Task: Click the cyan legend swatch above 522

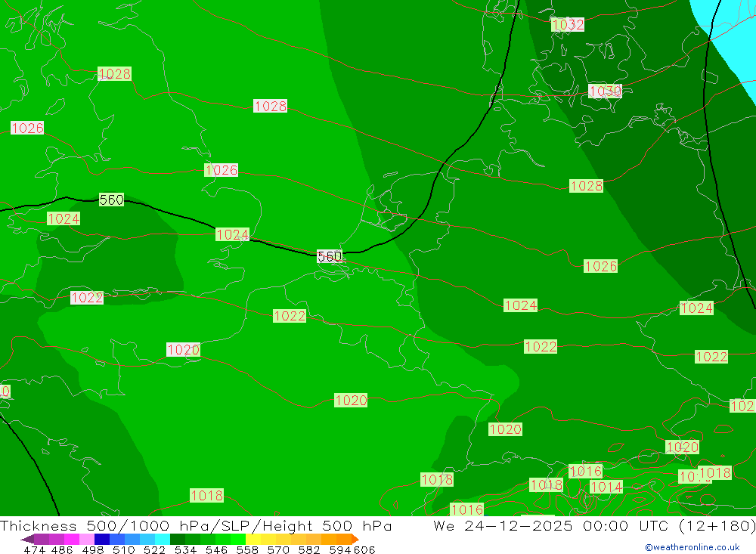Action: [x=163, y=539]
